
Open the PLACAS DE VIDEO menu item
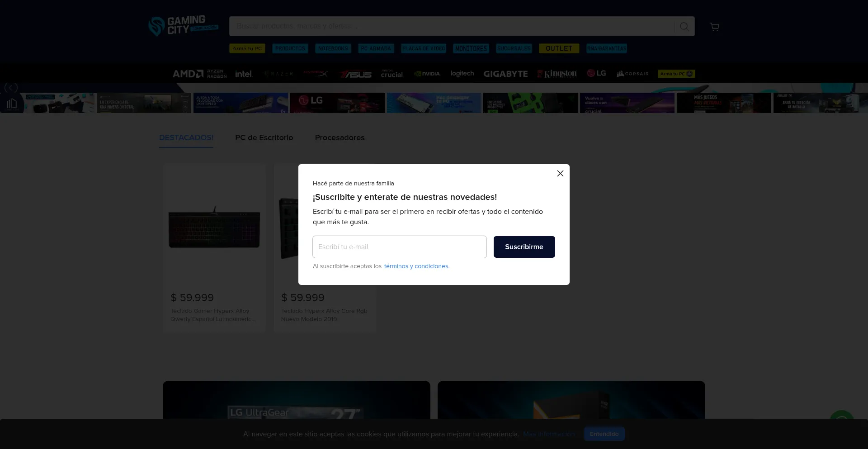pos(424,48)
